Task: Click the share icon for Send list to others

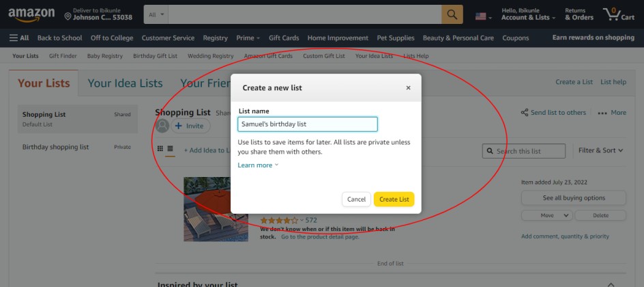Action: pos(525,112)
